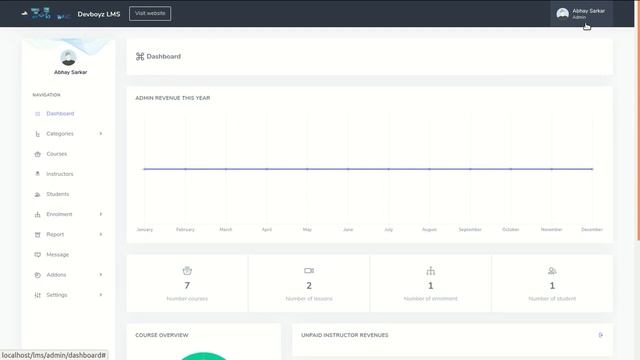Click the Enrolment hierarchy icon in sidebar
Screen dimensions: 640x360
pyautogui.click(x=38, y=214)
